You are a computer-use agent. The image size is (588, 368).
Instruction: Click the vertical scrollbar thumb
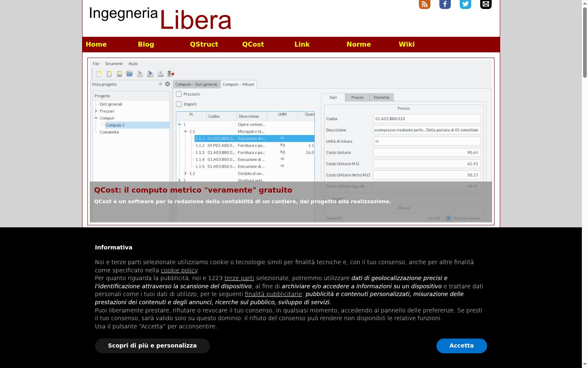585,42
